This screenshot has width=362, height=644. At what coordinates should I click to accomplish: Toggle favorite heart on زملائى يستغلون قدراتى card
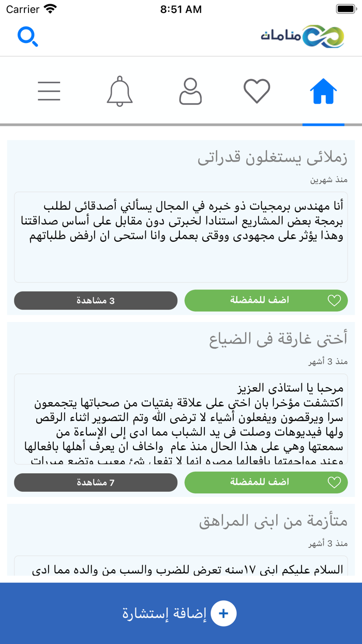pos(334,300)
